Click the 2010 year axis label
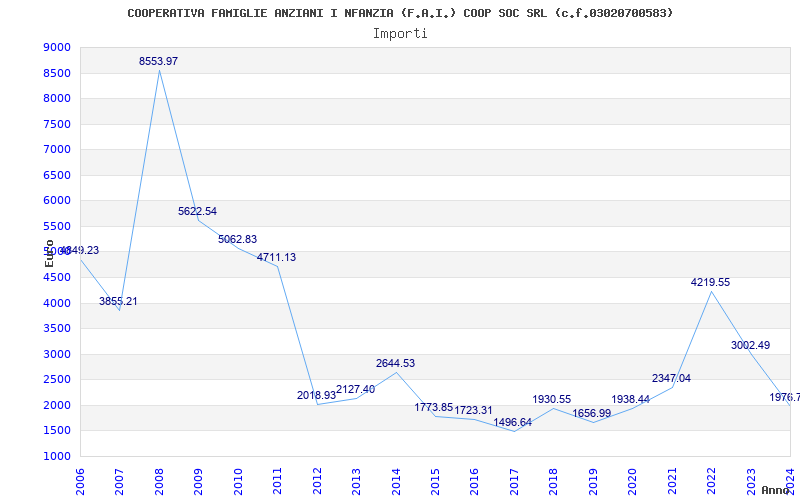 [x=237, y=482]
